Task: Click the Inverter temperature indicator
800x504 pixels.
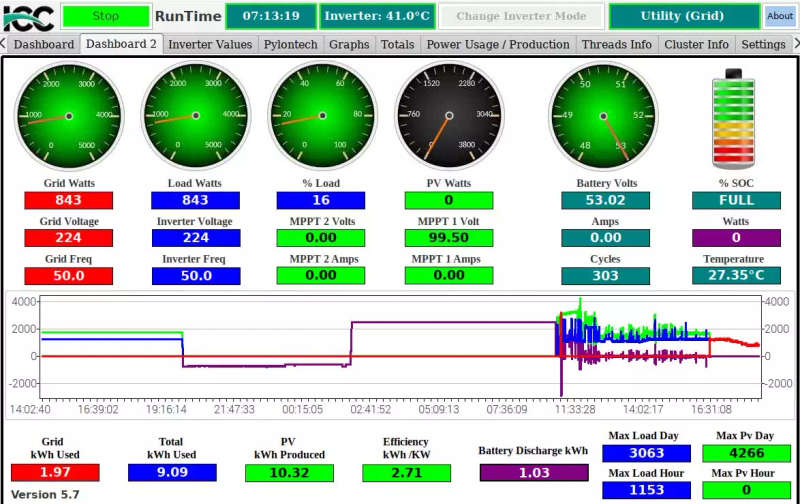Action: pos(377,16)
